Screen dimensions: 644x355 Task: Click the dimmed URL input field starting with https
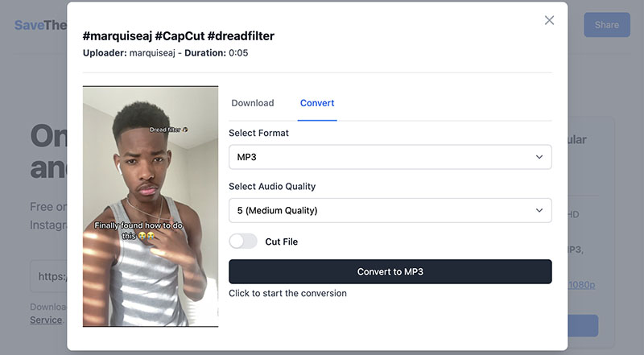pos(48,276)
